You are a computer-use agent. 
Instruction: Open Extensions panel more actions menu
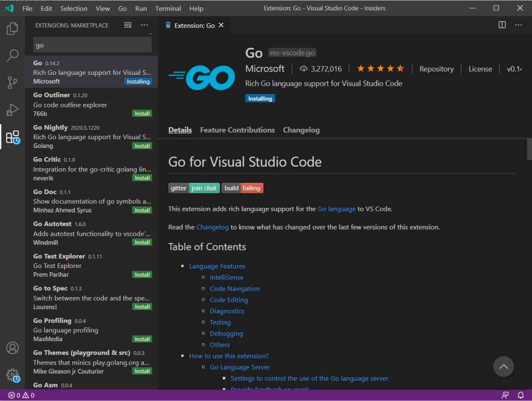(144, 25)
